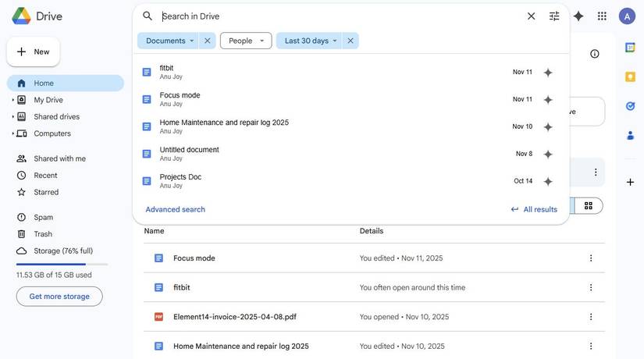Remove the Last 30 days filter chip
Image resolution: width=644 pixels, height=359 pixels.
[350, 41]
